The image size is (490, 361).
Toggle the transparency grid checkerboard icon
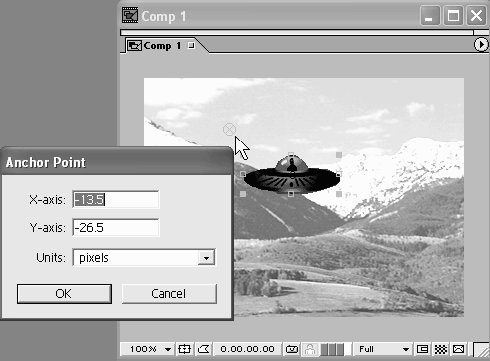pyautogui.click(x=441, y=349)
